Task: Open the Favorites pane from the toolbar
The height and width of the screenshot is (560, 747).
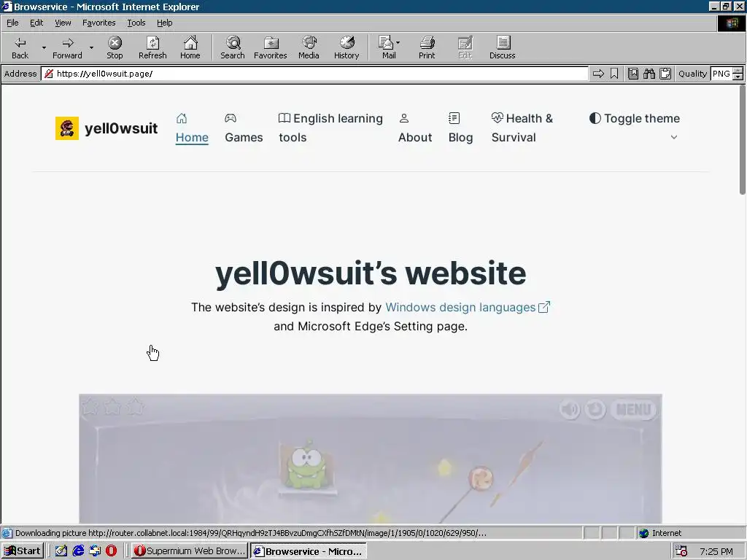Action: pos(270,47)
